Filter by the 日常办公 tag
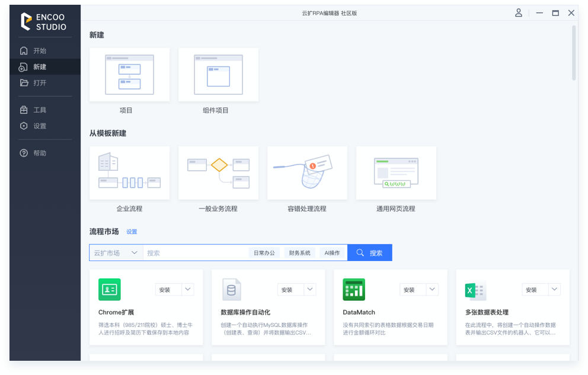The width and height of the screenshot is (588, 375). coord(264,253)
